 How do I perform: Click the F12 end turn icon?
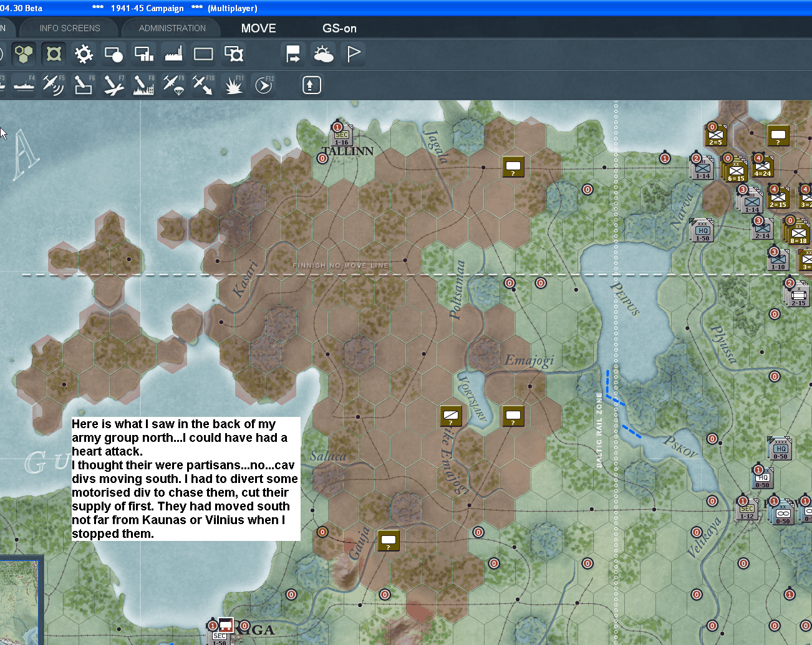[264, 85]
